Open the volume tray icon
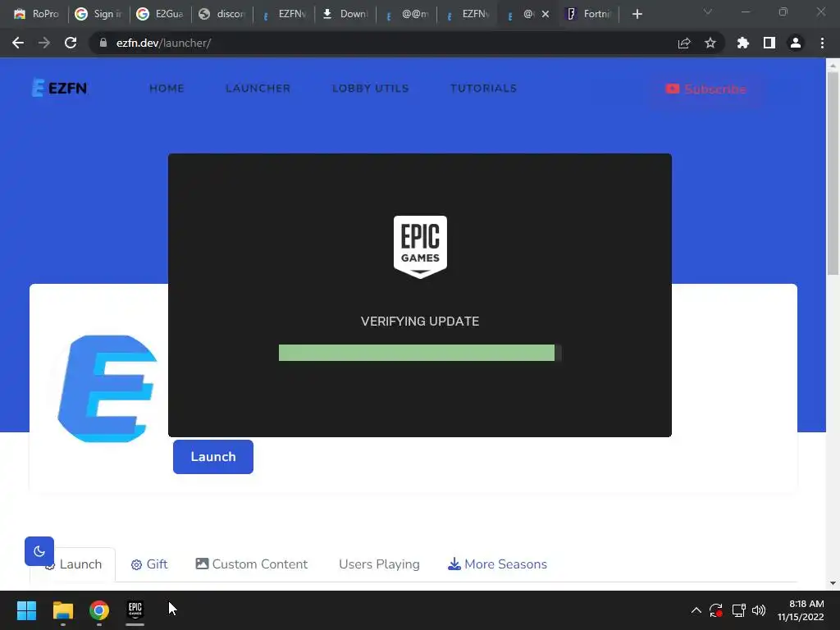The height and width of the screenshot is (630, 840). (759, 610)
